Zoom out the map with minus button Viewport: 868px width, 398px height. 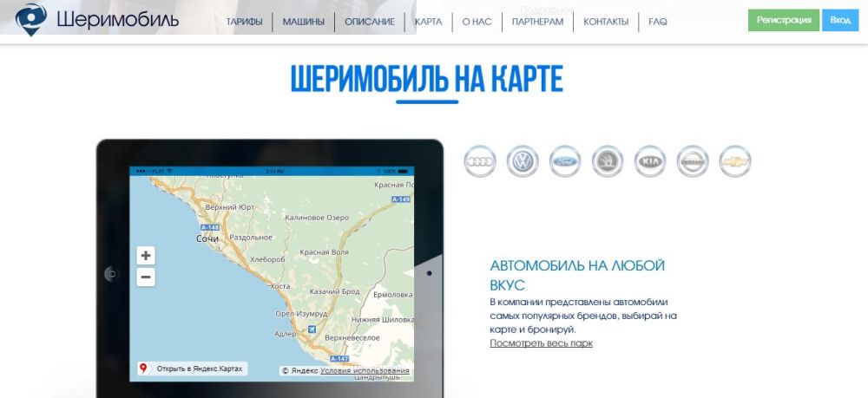click(x=146, y=277)
